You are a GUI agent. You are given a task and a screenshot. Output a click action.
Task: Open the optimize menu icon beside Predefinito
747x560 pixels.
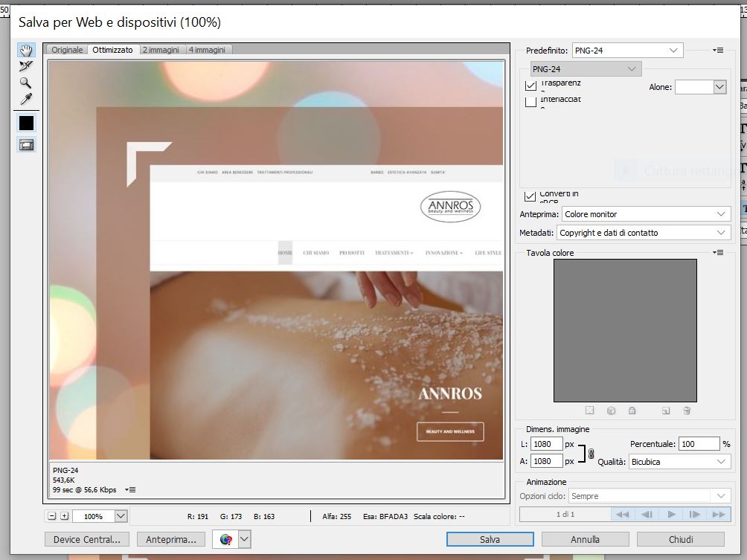tap(718, 50)
